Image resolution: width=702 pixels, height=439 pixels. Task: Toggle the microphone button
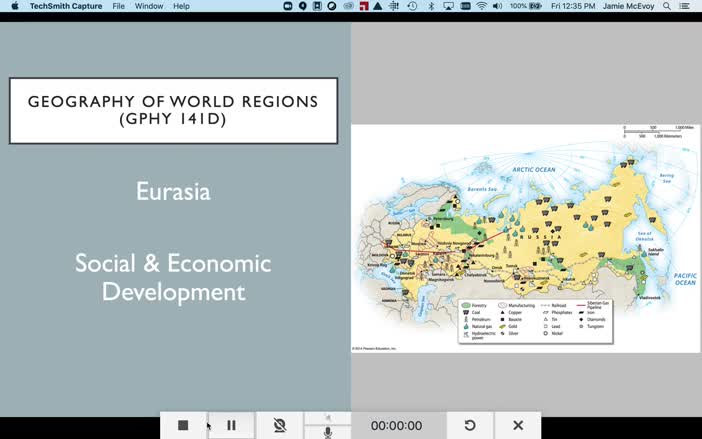(328, 432)
